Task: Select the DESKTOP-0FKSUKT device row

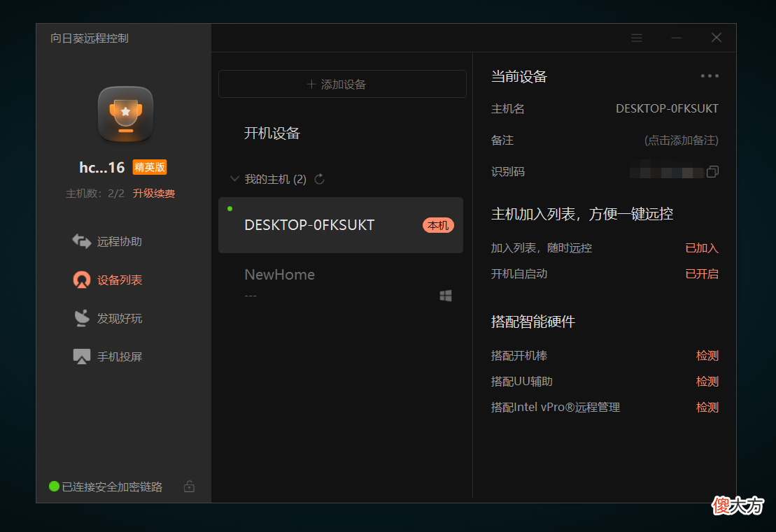Action: point(341,225)
